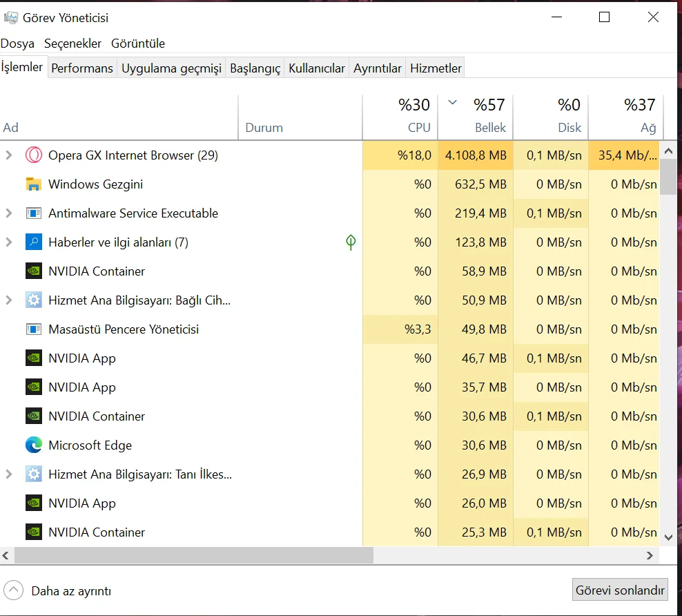Open the Başlangıç tab
Screen dimensions: 682x616
pos(255,68)
